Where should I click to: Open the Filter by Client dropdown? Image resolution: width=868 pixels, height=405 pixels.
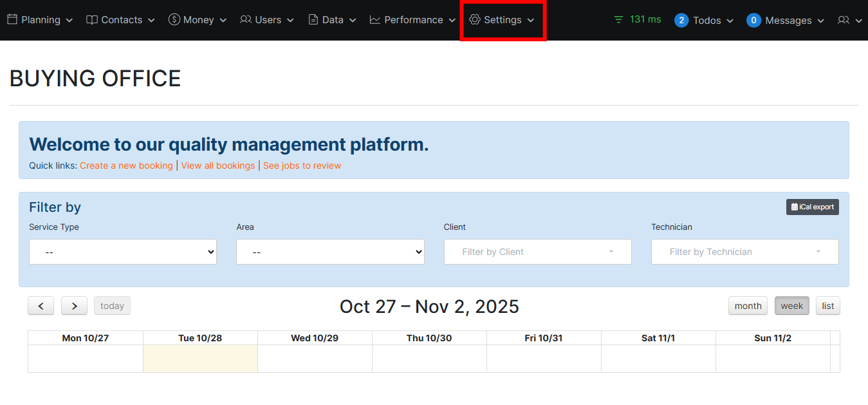tap(537, 252)
